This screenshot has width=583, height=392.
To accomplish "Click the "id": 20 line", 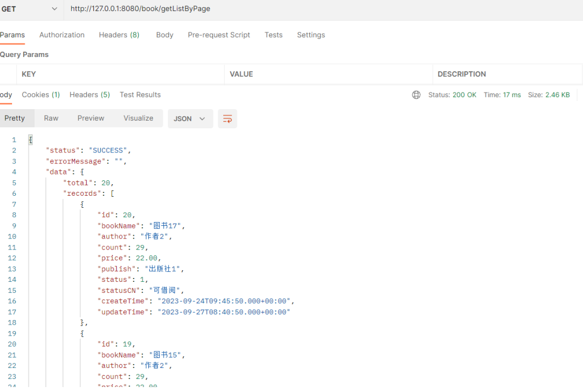I will tap(116, 215).
